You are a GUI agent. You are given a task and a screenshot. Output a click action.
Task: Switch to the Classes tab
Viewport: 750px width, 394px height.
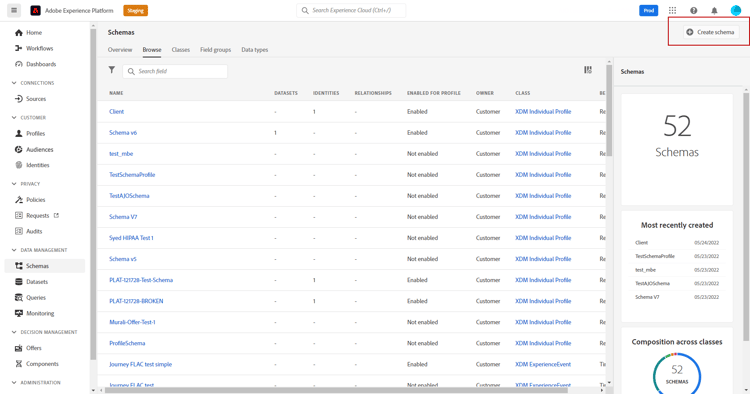click(181, 50)
